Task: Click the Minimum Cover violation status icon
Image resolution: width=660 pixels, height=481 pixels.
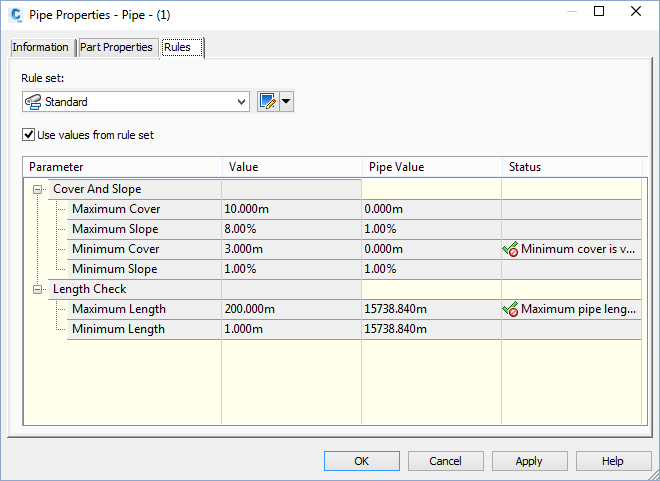Action: [510, 249]
